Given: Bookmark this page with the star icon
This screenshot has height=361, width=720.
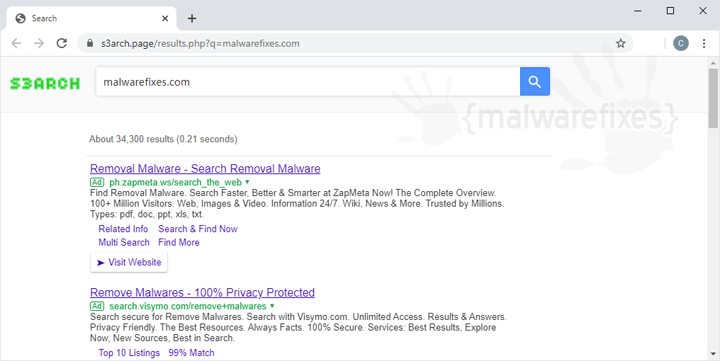Looking at the screenshot, I should 621,44.
